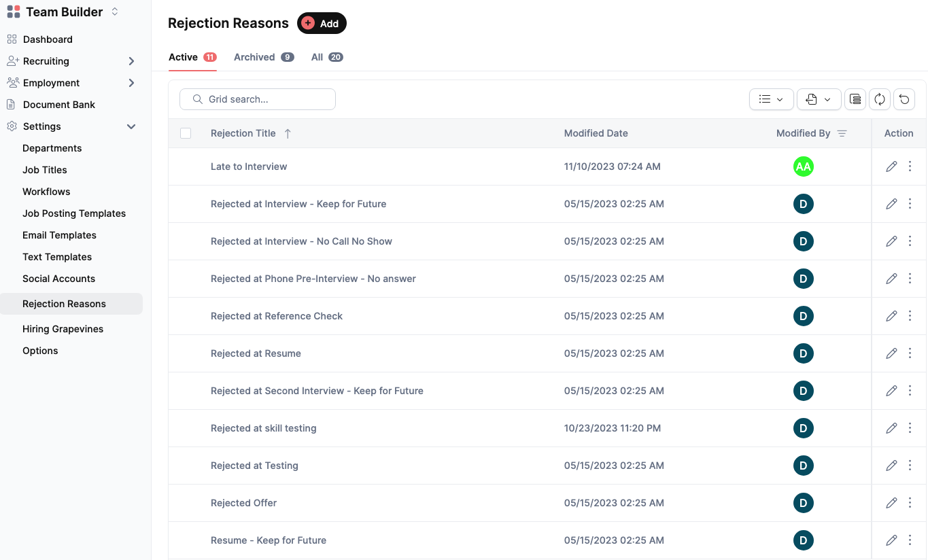Open three-dot menu for Rejected Offer

pos(910,503)
